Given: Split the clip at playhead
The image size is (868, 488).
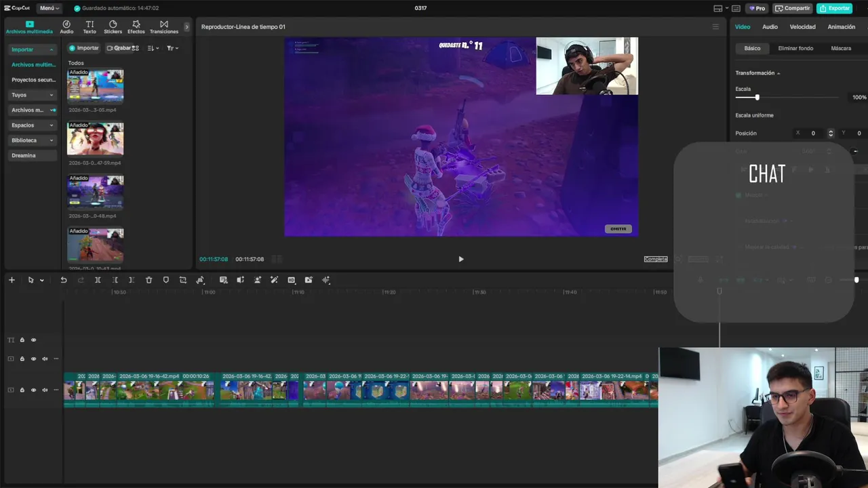Looking at the screenshot, I should pyautogui.click(x=98, y=280).
